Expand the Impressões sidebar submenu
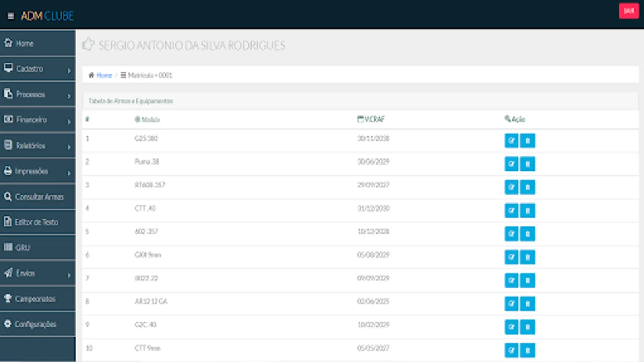644x362 pixels. 37,171
